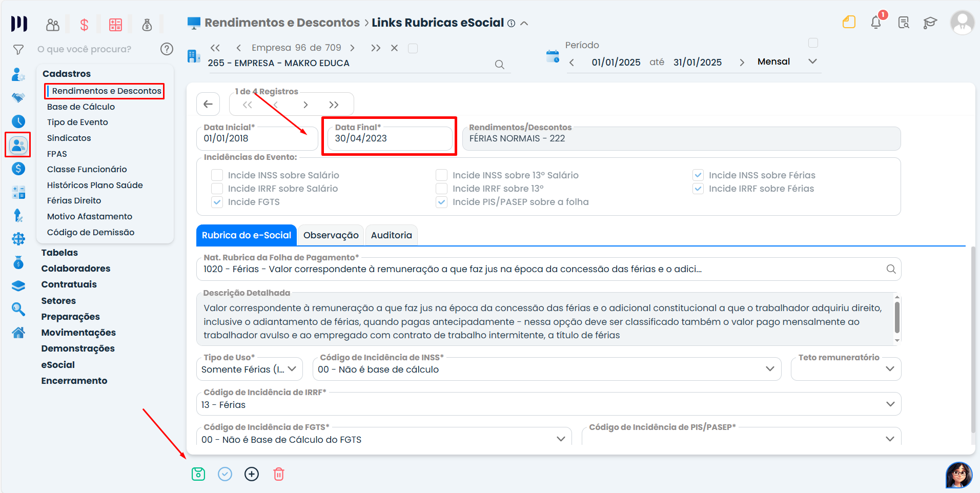The height and width of the screenshot is (493, 980).
Task: Open the help question mark icon
Action: [x=167, y=49]
